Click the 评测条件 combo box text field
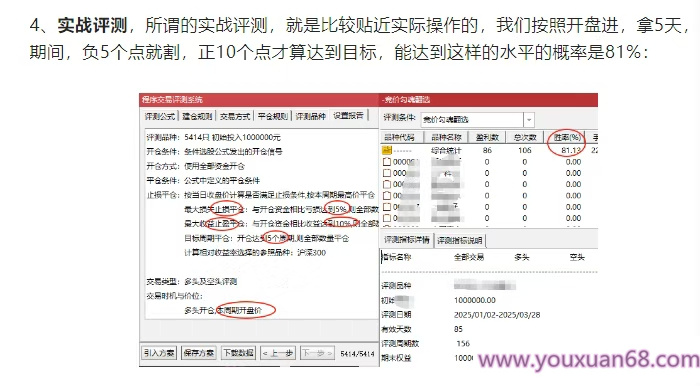This screenshot has height=386, width=700. point(472,120)
